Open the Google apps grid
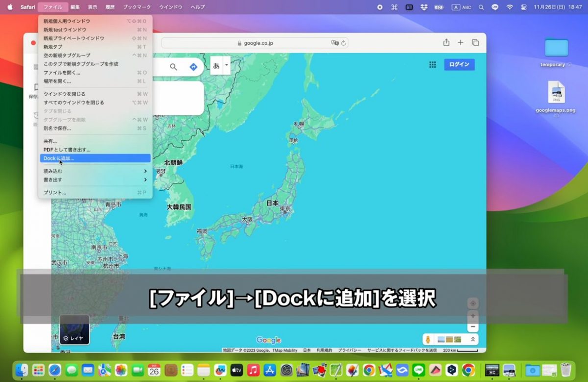The height and width of the screenshot is (382, 588). click(x=433, y=65)
